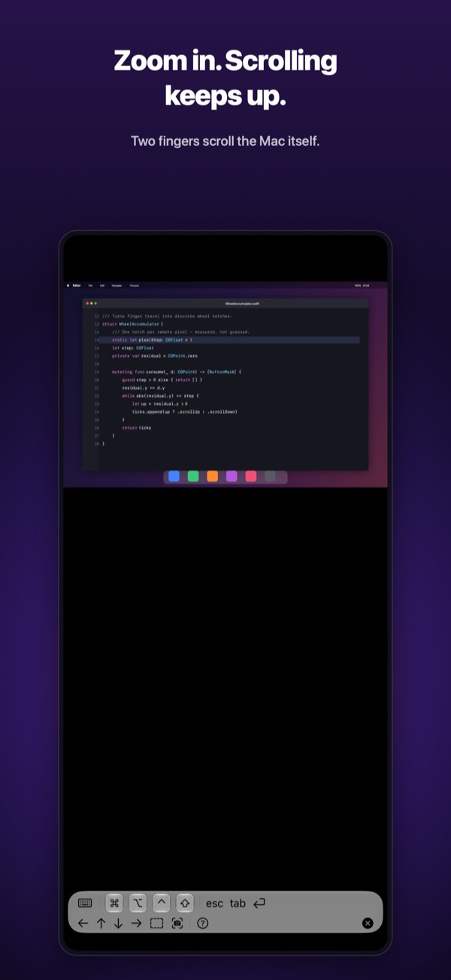The width and height of the screenshot is (451, 980).
Task: Tap the left arrow key
Action: pos(83,923)
